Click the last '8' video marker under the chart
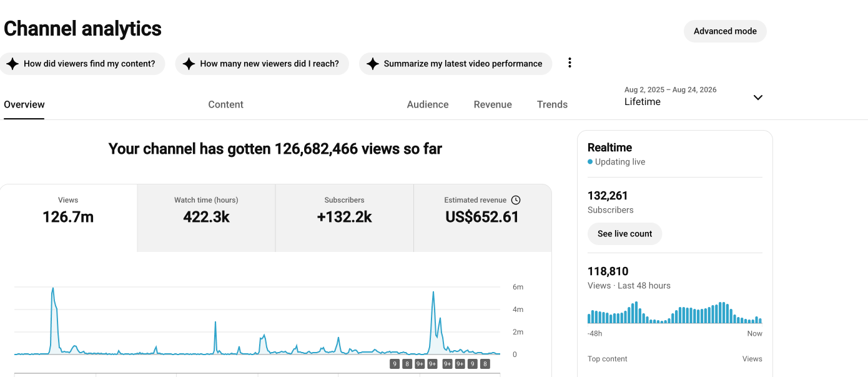Image resolution: width=868 pixels, height=377 pixels. [486, 364]
